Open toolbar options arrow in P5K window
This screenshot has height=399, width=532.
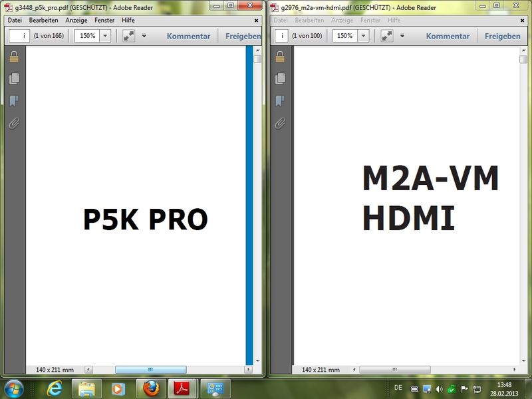144,36
